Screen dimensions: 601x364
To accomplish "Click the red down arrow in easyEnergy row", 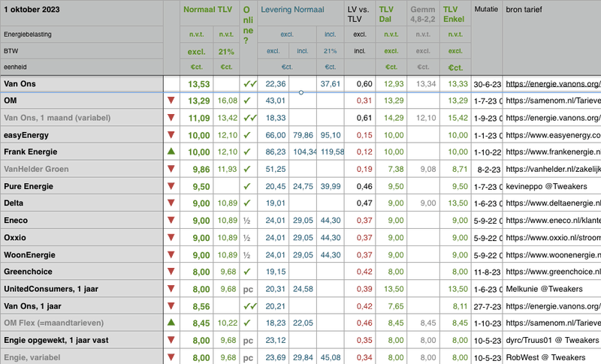I will [171, 135].
